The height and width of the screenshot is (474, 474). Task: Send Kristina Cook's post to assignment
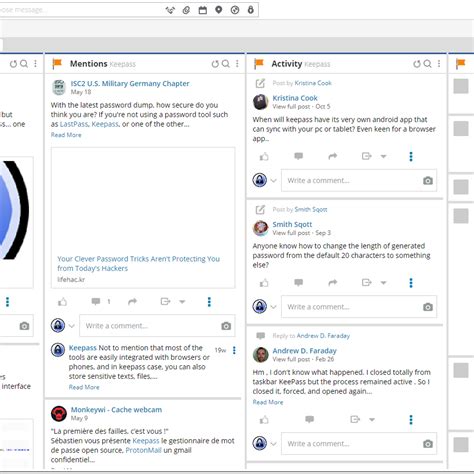[367, 156]
